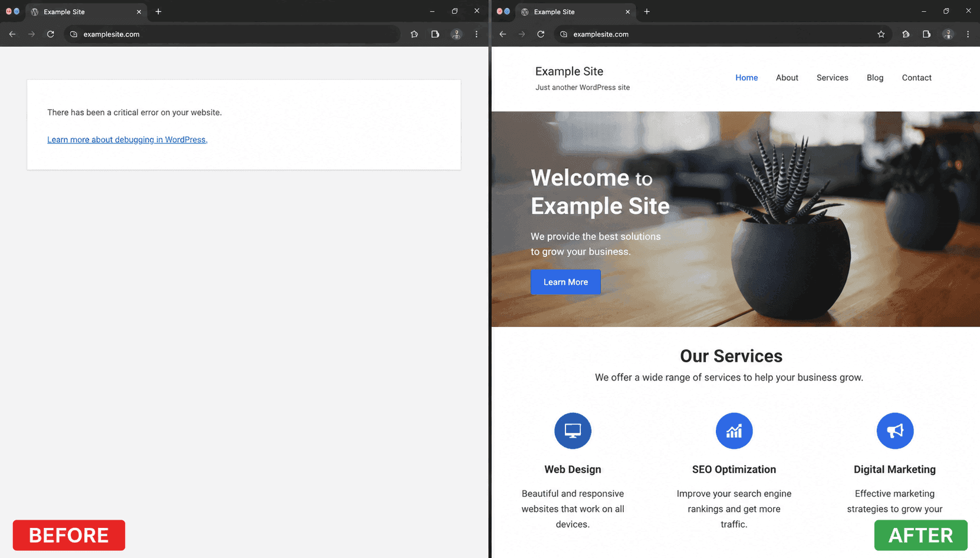Viewport: 980px width, 558px height.
Task: Close the Example Site tab in left browser
Action: (139, 12)
